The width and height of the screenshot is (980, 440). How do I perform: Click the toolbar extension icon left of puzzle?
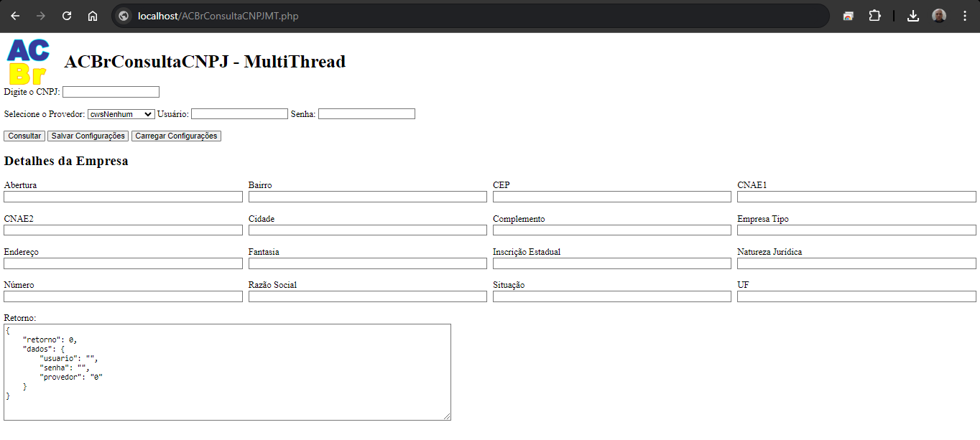pos(849,16)
